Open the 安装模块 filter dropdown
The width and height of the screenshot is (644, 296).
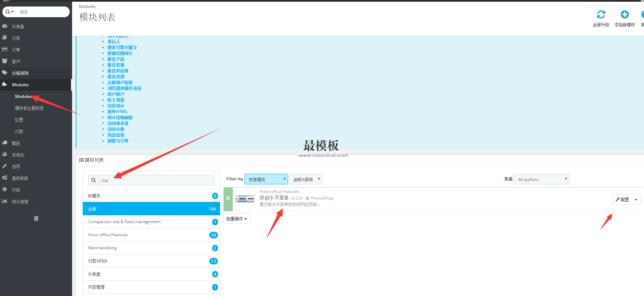266,179
